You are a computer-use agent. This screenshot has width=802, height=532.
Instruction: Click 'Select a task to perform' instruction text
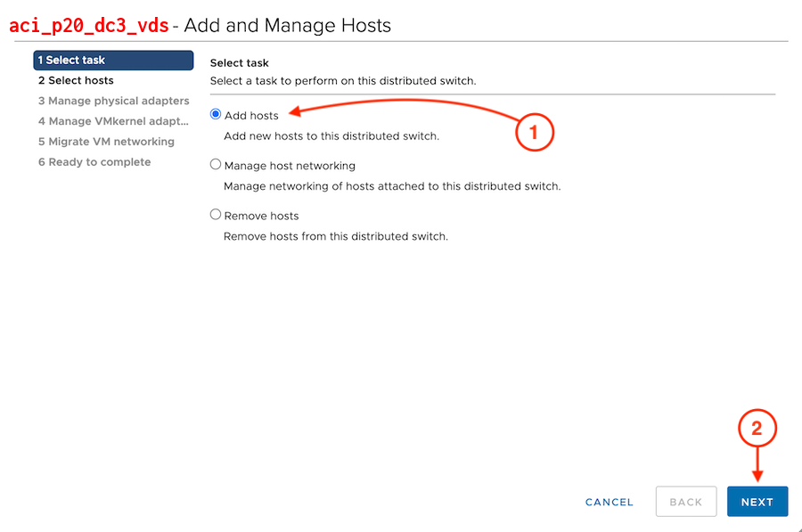(x=342, y=81)
